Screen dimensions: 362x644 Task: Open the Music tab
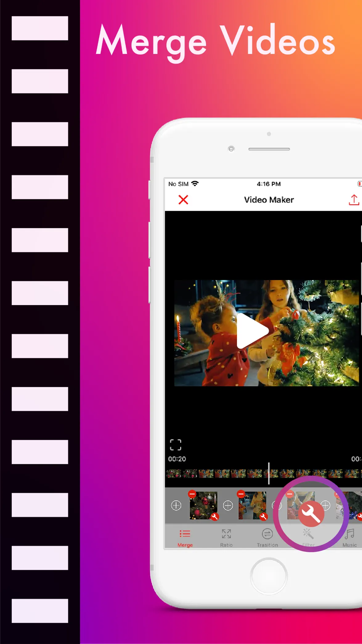click(350, 538)
